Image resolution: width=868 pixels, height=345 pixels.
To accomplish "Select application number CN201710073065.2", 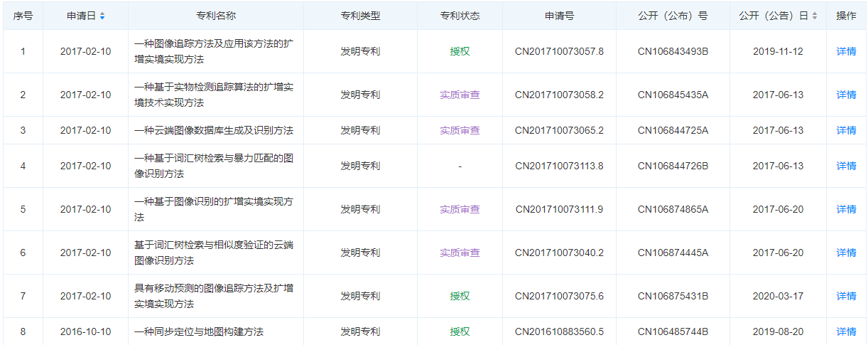I will [x=560, y=130].
